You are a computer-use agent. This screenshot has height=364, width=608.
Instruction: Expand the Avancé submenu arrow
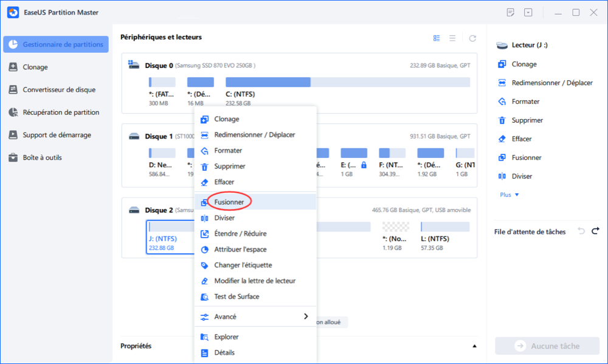pyautogui.click(x=306, y=317)
